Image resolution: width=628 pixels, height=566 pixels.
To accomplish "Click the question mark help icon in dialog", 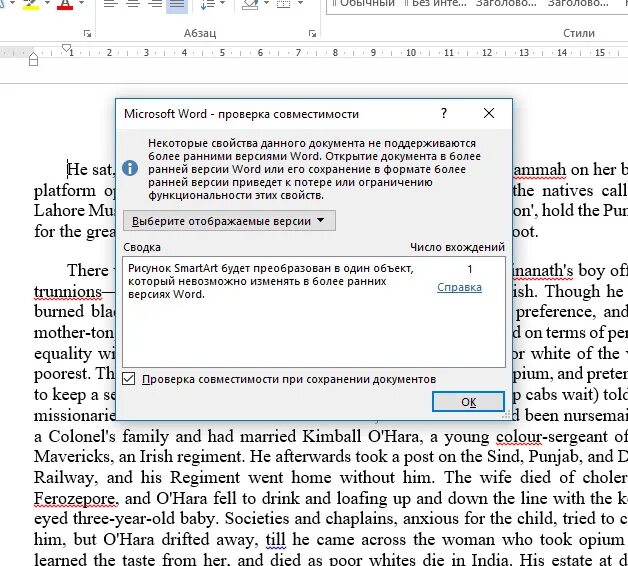I will (x=444, y=113).
